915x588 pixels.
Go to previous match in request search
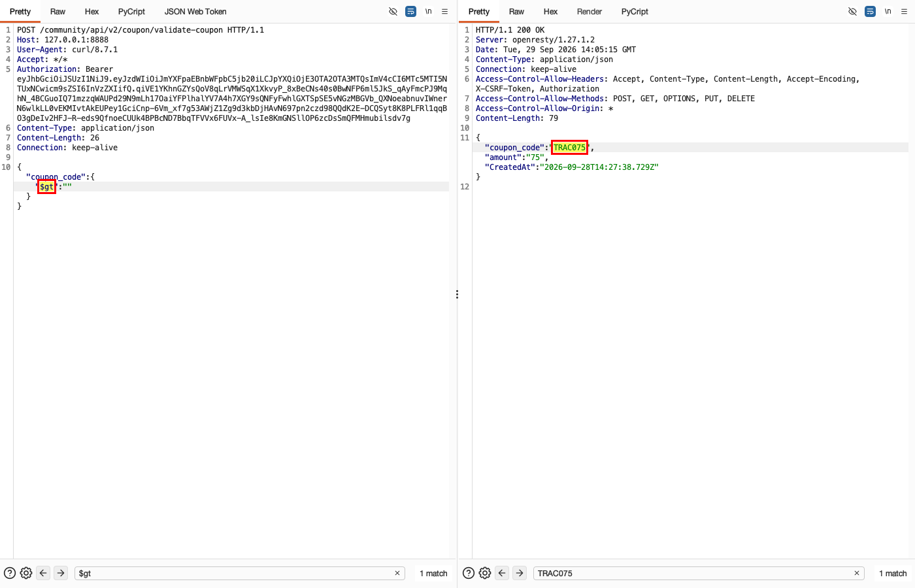pos(43,573)
